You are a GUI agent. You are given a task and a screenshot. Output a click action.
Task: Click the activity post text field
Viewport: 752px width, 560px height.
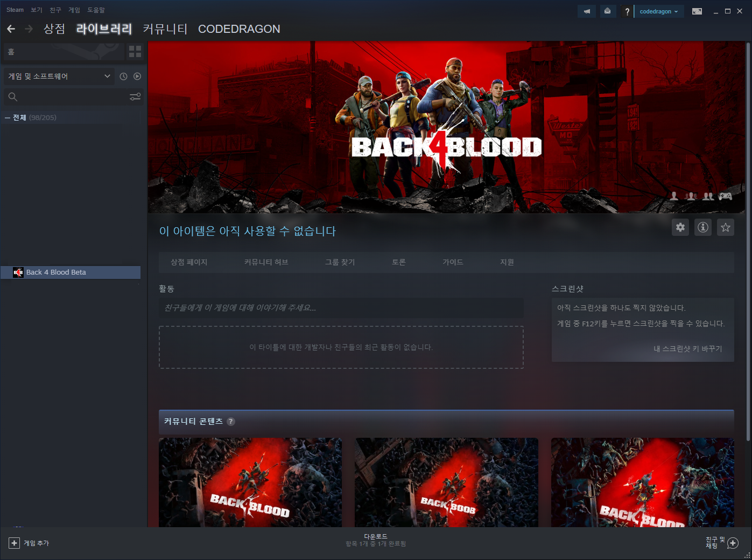click(341, 308)
